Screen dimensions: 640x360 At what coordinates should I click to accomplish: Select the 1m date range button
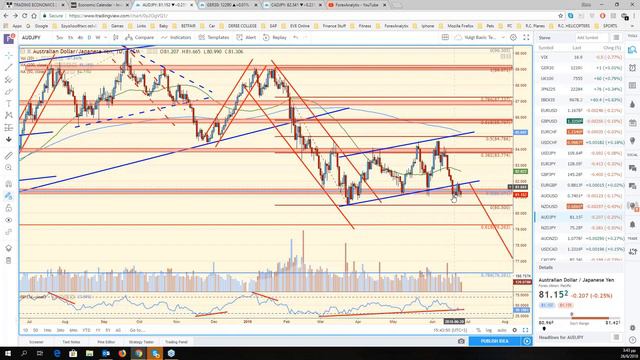[x=47, y=330]
